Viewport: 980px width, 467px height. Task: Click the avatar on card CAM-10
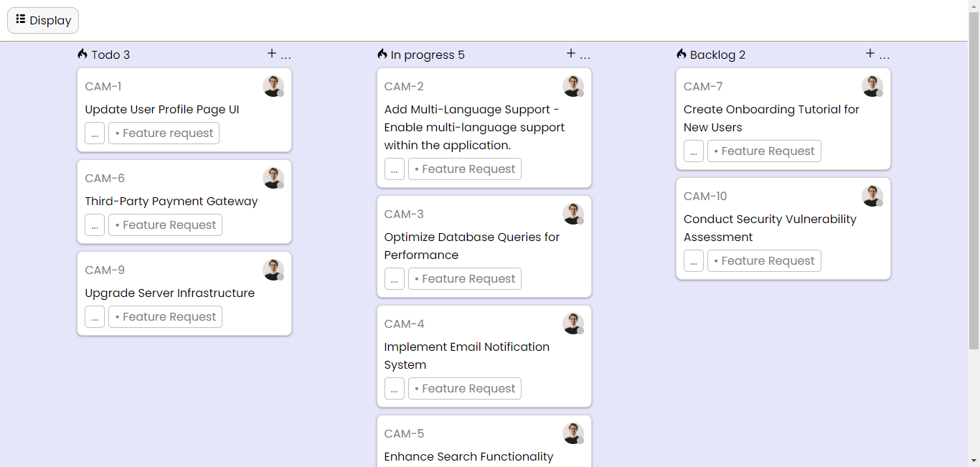pos(872,195)
